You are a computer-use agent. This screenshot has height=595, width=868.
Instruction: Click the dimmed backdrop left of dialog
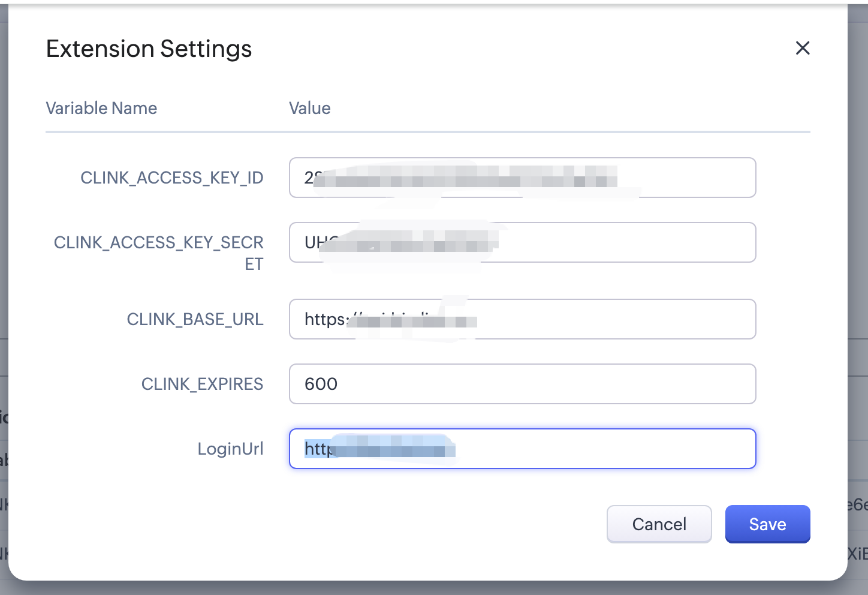coord(4,240)
